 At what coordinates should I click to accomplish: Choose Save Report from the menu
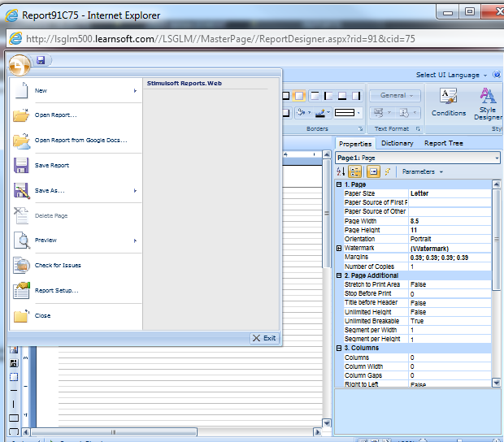52,165
